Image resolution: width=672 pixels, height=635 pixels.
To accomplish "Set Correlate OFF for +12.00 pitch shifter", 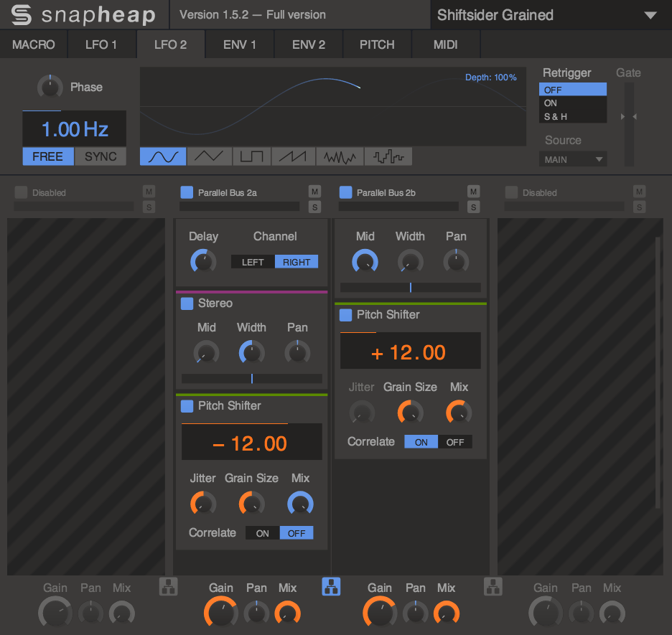I will tap(455, 442).
